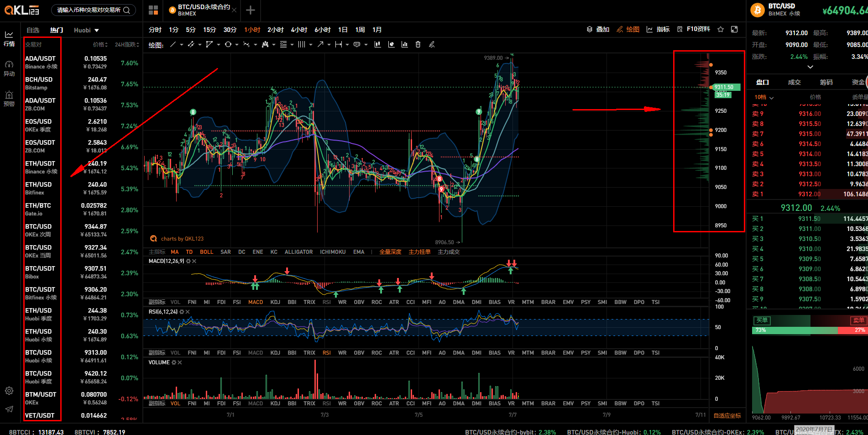
Task: Delete drawings with the trash icon
Action: coord(418,44)
